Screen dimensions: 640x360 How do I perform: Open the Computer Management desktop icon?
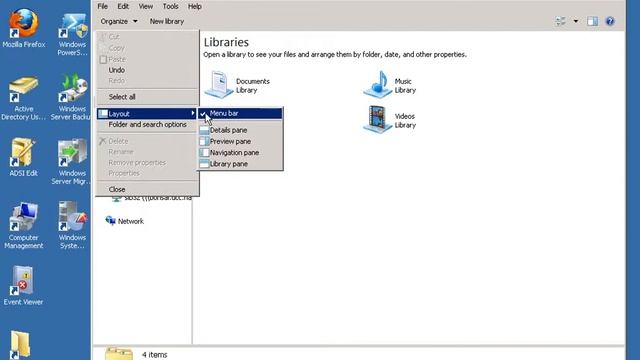point(23,225)
